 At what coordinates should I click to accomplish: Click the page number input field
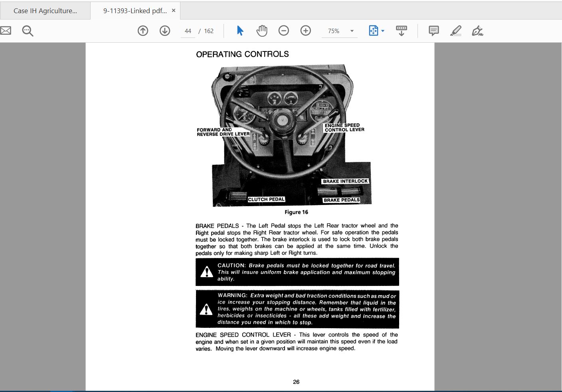point(187,30)
